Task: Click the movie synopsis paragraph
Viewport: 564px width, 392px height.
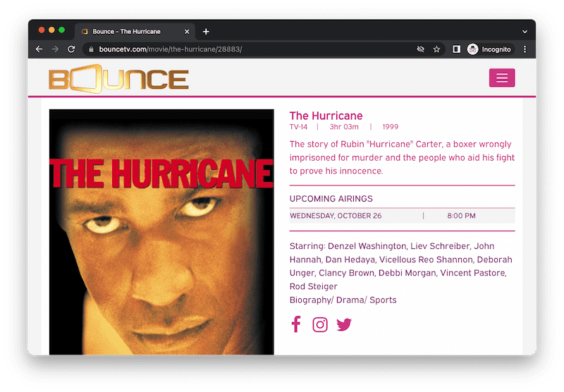Action: tap(402, 157)
